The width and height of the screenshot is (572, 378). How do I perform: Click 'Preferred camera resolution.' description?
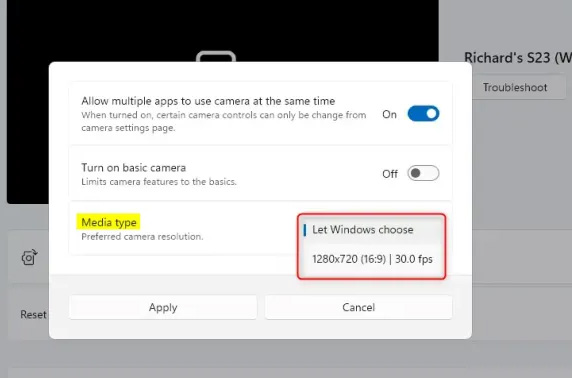pyautogui.click(x=142, y=237)
